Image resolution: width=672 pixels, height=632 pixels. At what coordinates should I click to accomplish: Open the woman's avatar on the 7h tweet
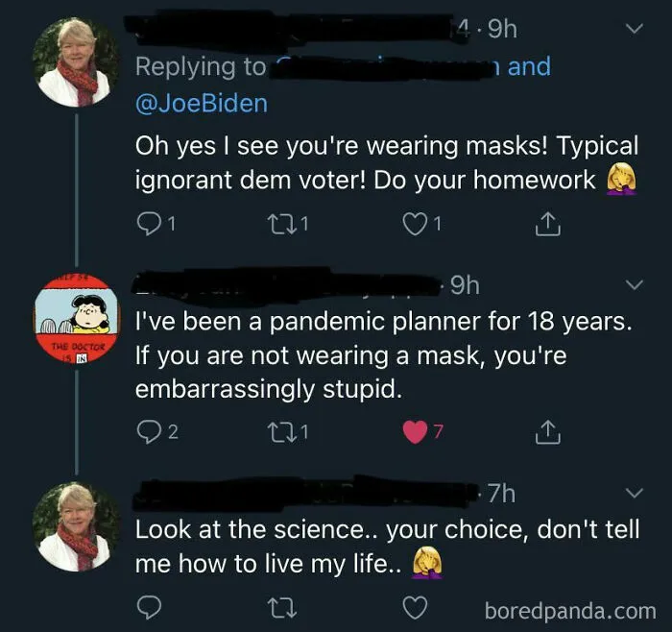76,527
